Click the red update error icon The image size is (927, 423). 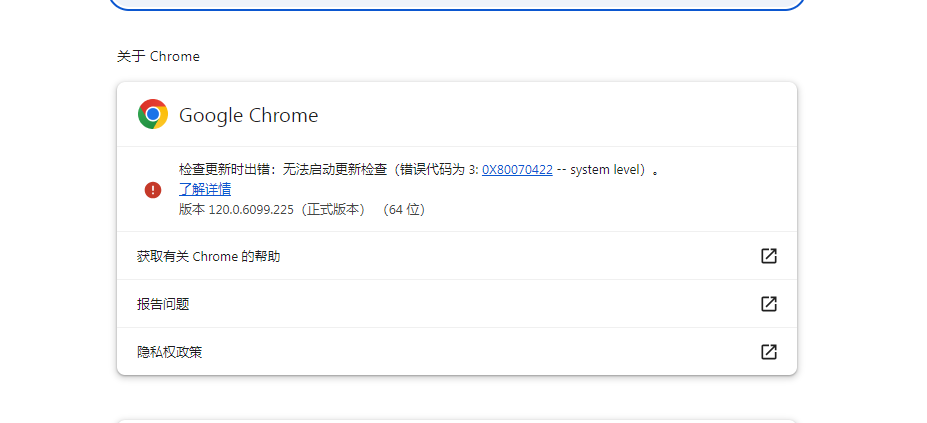pyautogui.click(x=152, y=189)
